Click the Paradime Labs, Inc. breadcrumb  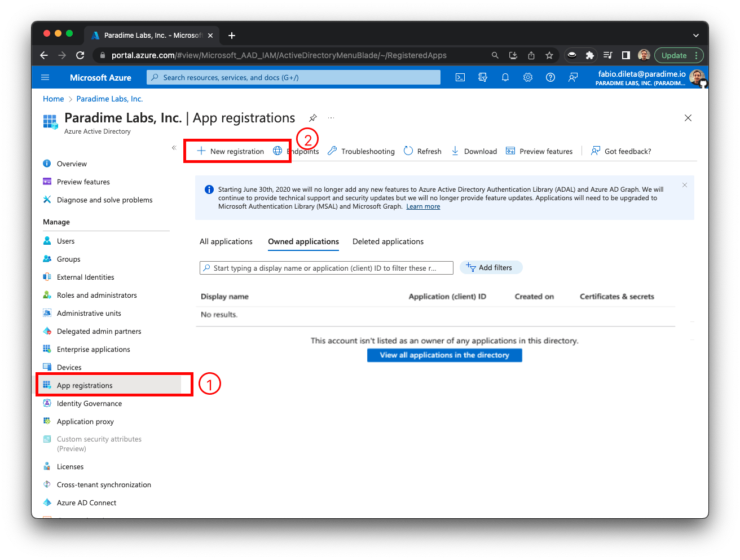109,99
